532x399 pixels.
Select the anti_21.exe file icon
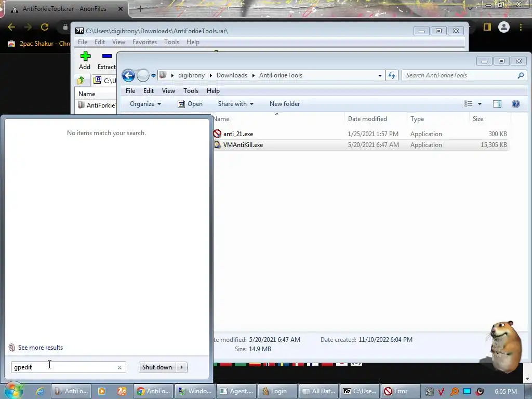[218, 134]
